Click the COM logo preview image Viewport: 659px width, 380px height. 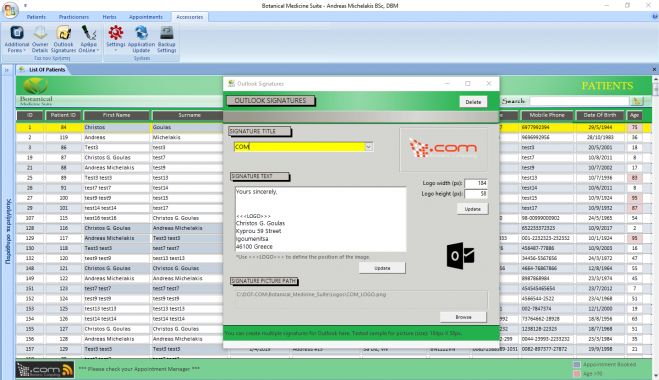pyautogui.click(x=443, y=149)
